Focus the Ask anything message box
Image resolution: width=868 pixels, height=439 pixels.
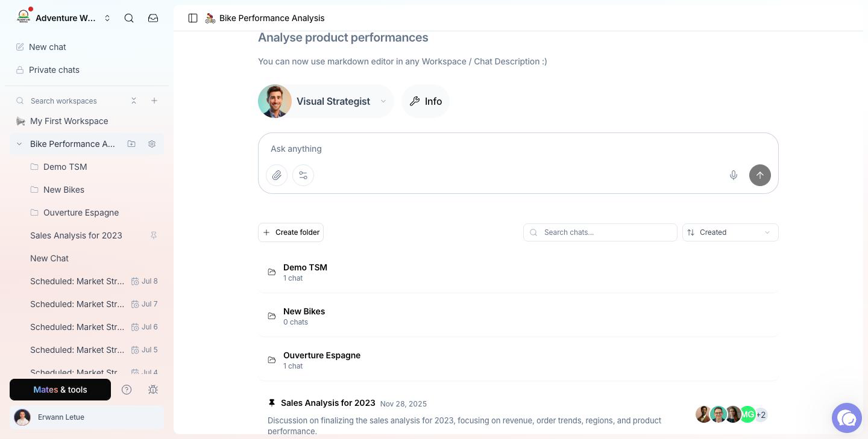(x=518, y=149)
